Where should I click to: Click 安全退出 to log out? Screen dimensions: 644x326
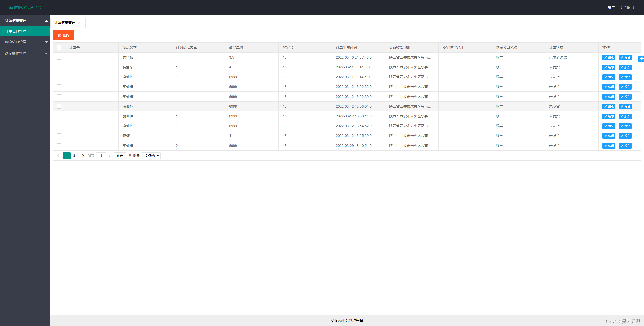627,8
